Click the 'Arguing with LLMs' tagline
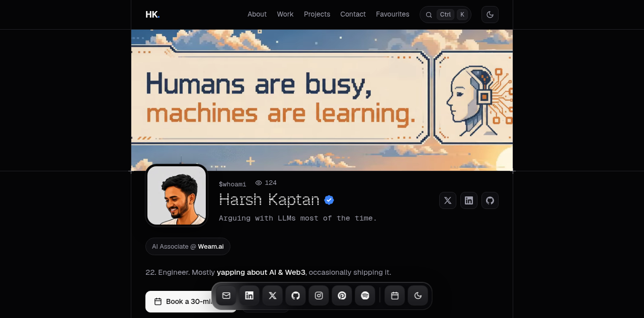The height and width of the screenshot is (318, 644). coord(298,218)
